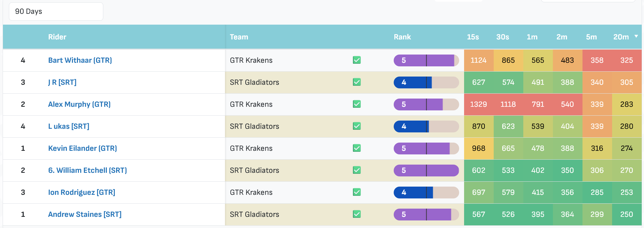The image size is (644, 228).
Task: Click William Etchell's rank 5 badge
Action: [x=426, y=171]
